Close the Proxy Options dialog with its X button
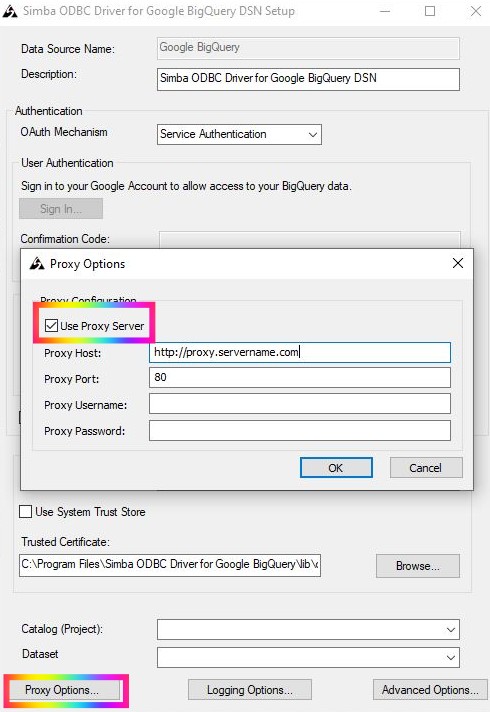 (x=458, y=263)
